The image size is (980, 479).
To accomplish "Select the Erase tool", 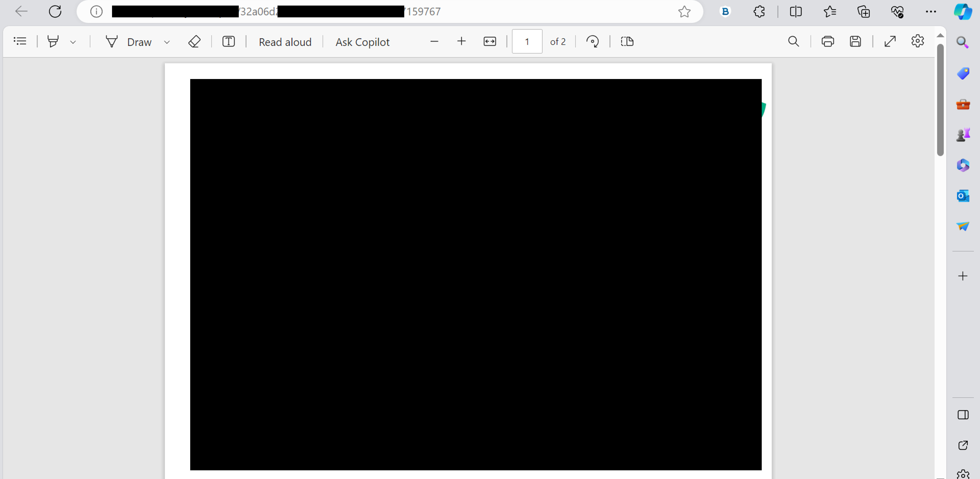I will (x=194, y=41).
